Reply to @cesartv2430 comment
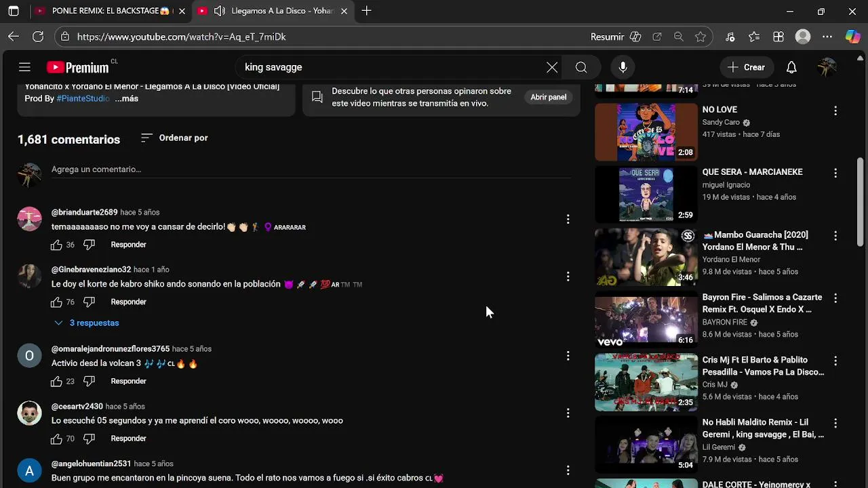868x488 pixels. [x=128, y=439]
